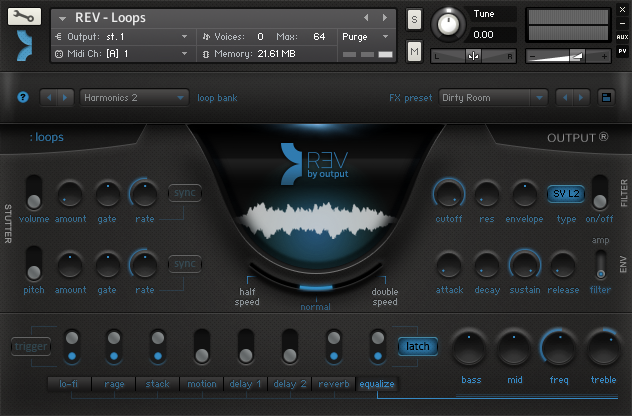Click the decay envelope knob
This screenshot has height=416, width=632.
tap(486, 265)
